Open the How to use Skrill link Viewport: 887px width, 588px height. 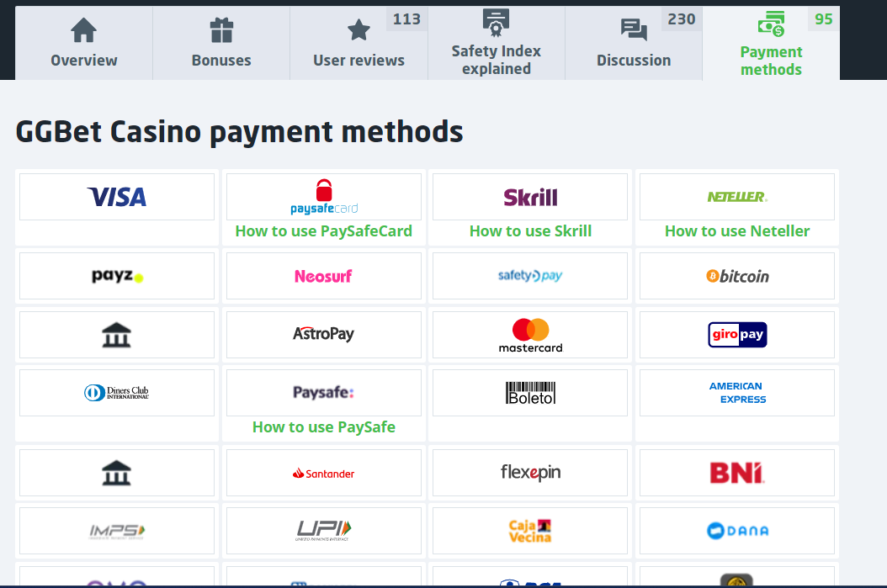click(530, 231)
